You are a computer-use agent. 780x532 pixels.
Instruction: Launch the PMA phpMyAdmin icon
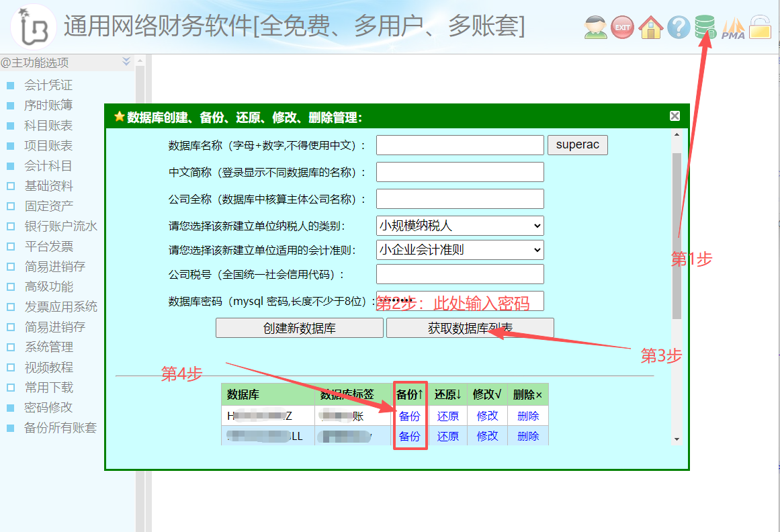click(733, 30)
